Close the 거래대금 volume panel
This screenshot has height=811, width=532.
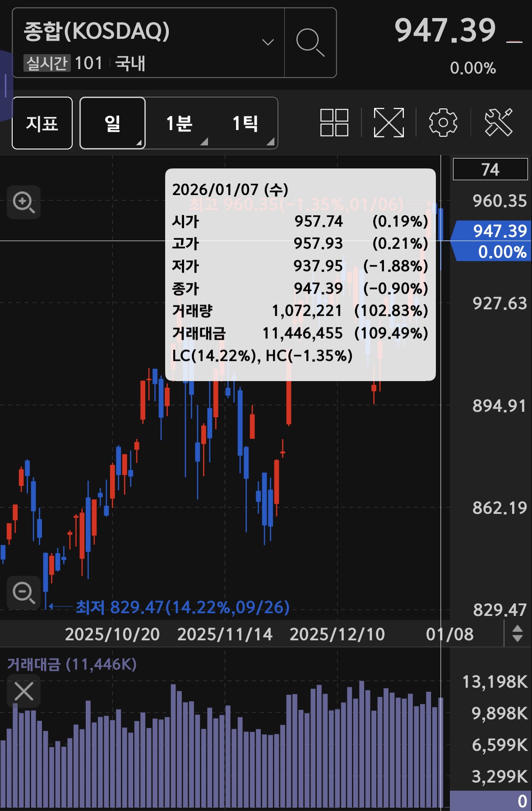pyautogui.click(x=24, y=691)
